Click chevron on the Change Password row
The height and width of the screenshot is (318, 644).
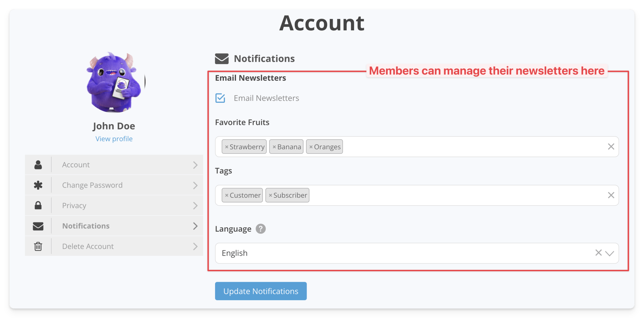[195, 185]
